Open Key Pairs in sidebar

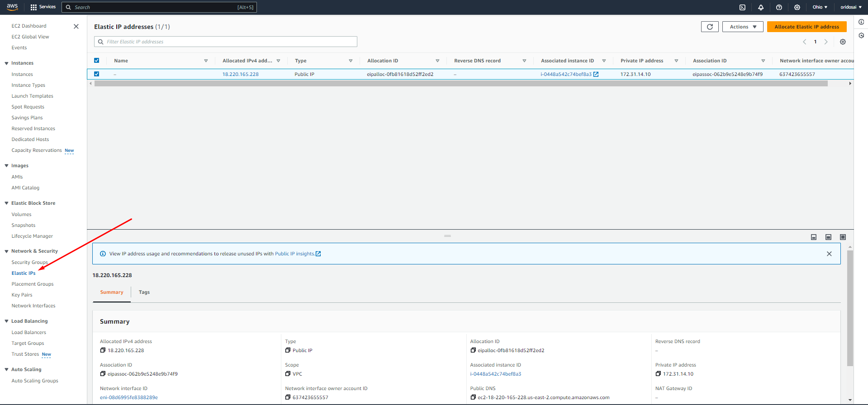tap(22, 295)
